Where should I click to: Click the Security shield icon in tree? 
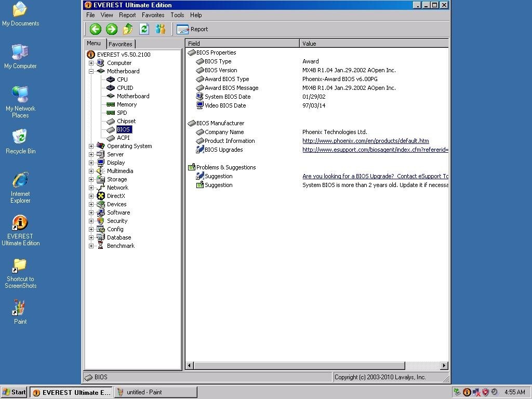[x=101, y=221]
